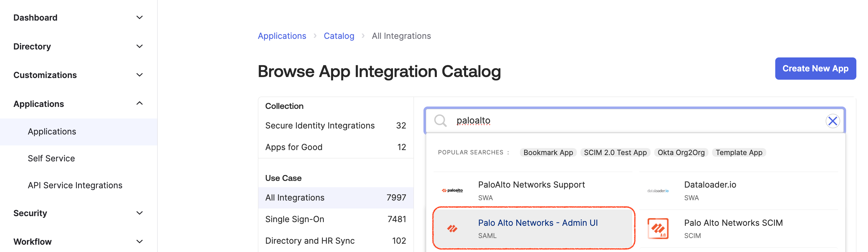The image size is (868, 252).
Task: Click the Template App popular search
Action: pos(739,152)
